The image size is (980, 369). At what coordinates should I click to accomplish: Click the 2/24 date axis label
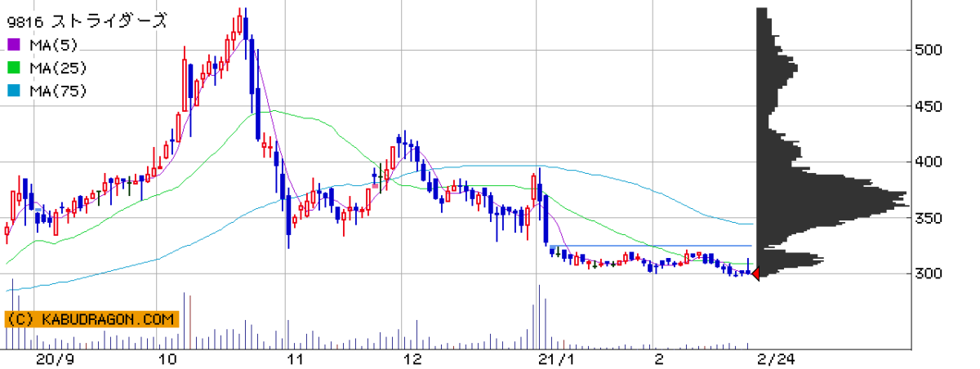tap(774, 359)
